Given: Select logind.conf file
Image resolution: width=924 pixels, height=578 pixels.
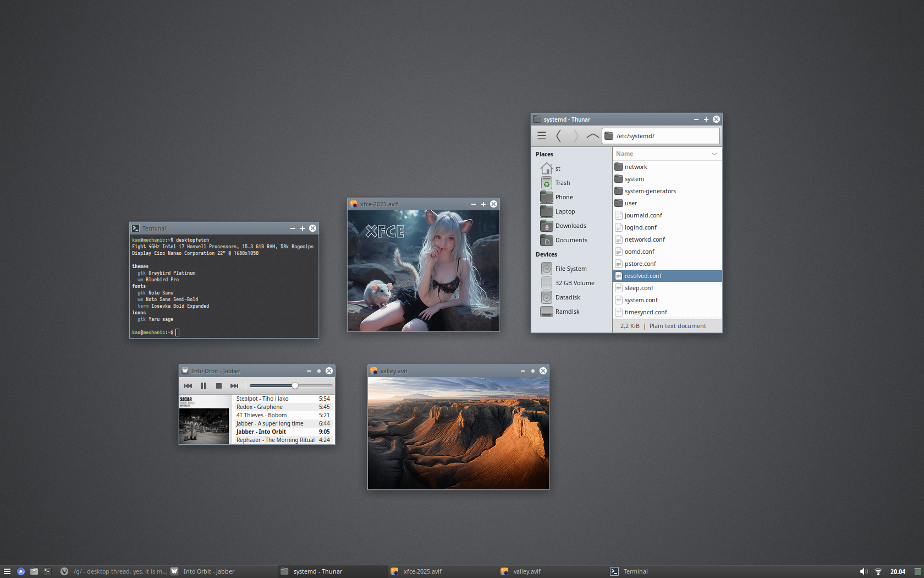Looking at the screenshot, I should [x=667, y=227].
